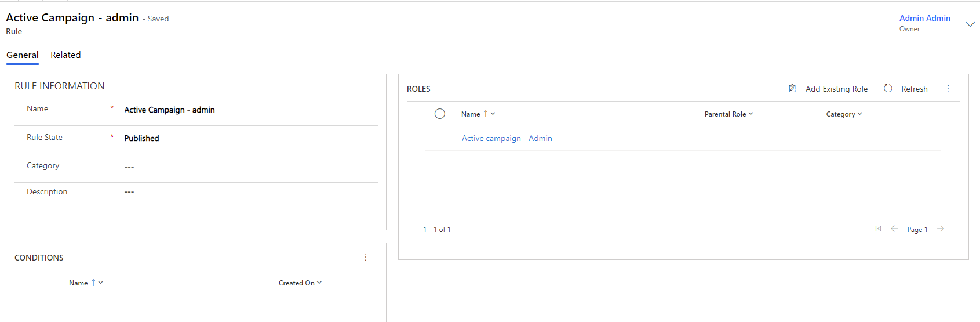Switch to the Related tab

[65, 55]
